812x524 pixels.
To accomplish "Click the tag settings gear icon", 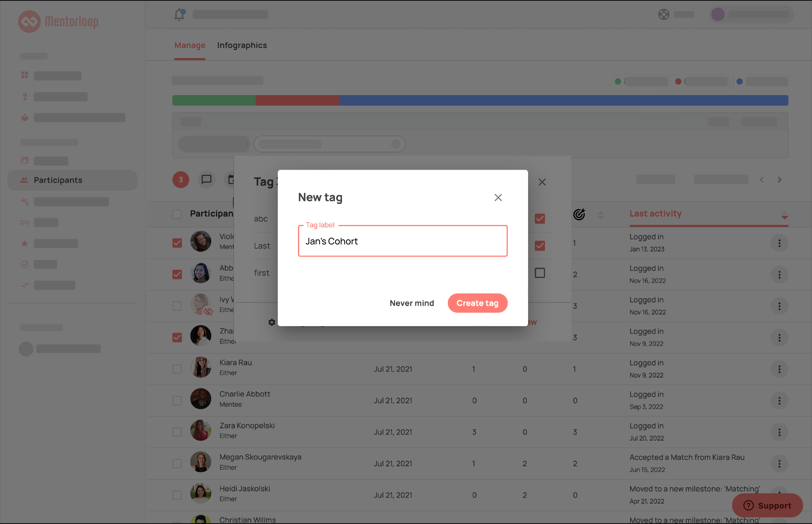I will (x=272, y=322).
